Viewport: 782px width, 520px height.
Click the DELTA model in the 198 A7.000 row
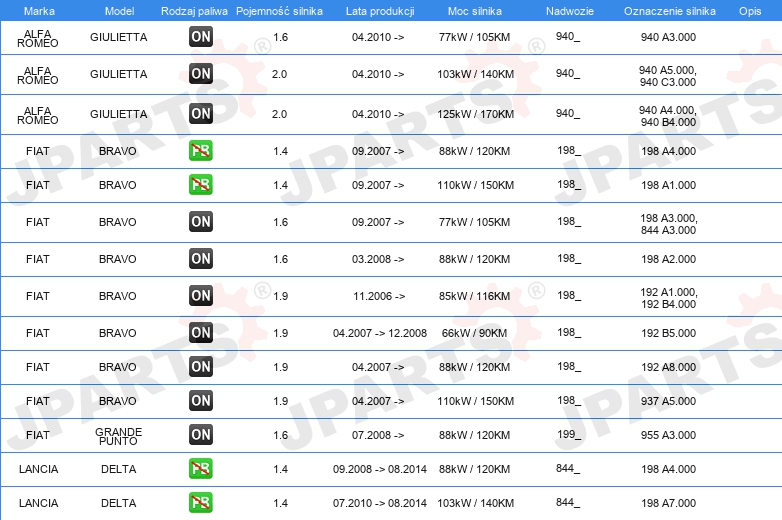coord(119,503)
